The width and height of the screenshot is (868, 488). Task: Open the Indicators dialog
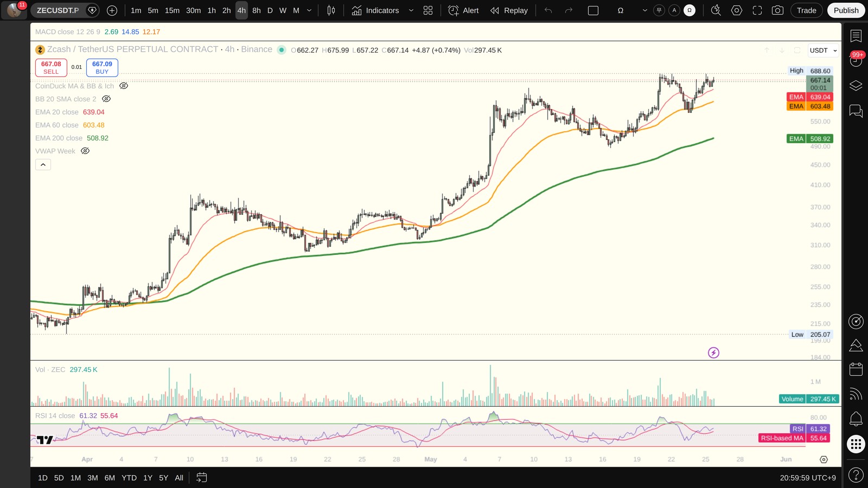(375, 10)
